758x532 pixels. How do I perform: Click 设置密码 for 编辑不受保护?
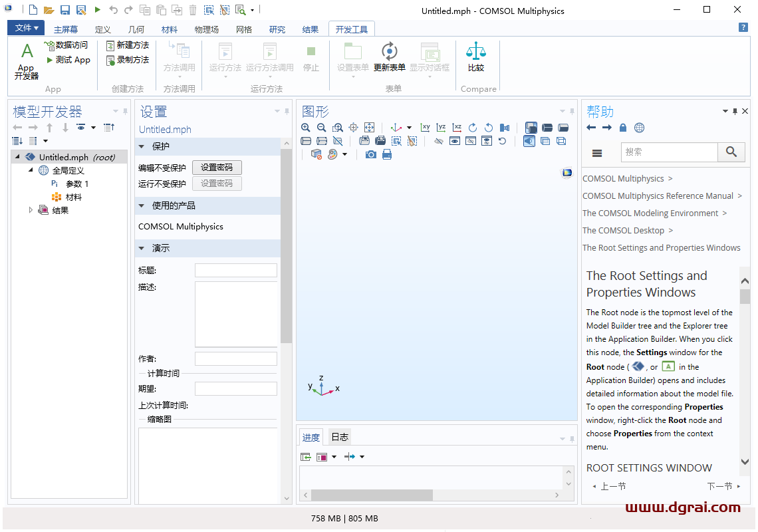click(217, 168)
